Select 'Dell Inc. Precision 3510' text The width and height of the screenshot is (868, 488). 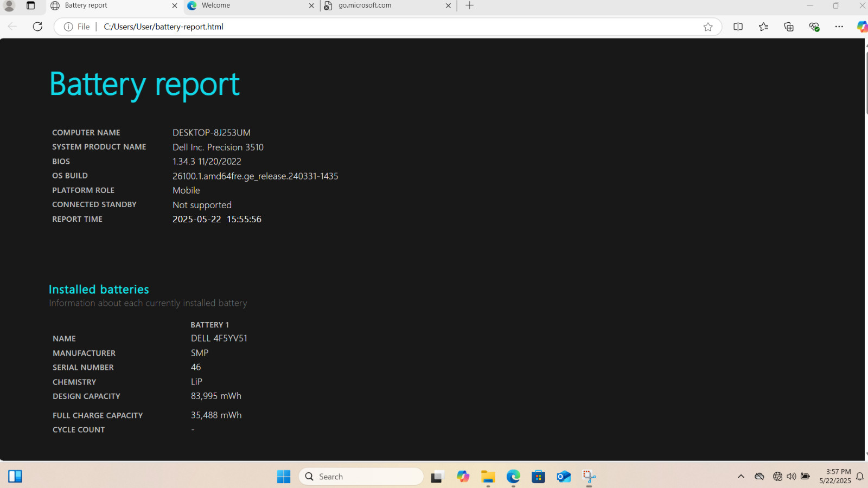[x=218, y=147]
